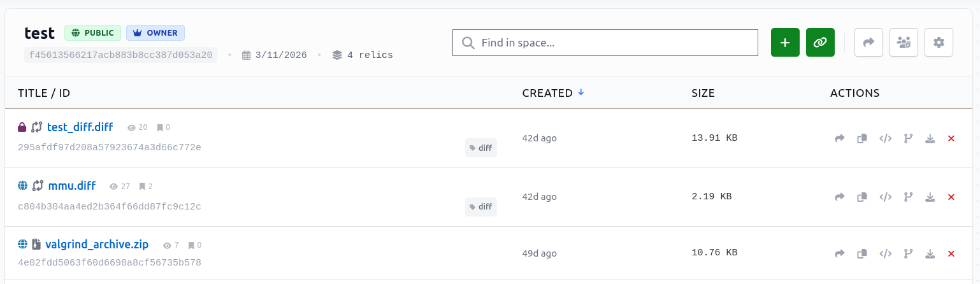This screenshot has height=284, width=980.
Task: Sort by TITLE / ID column header
Action: (x=44, y=93)
